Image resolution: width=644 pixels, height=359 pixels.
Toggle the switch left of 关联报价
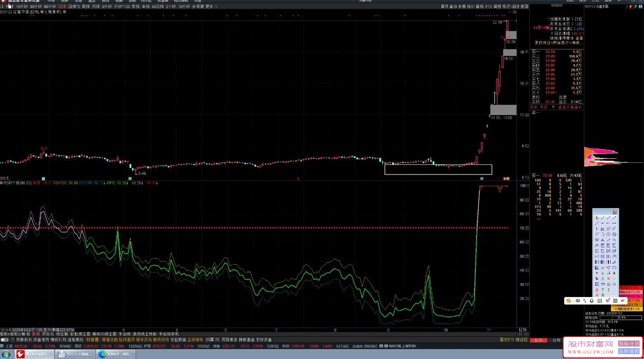tap(5, 340)
